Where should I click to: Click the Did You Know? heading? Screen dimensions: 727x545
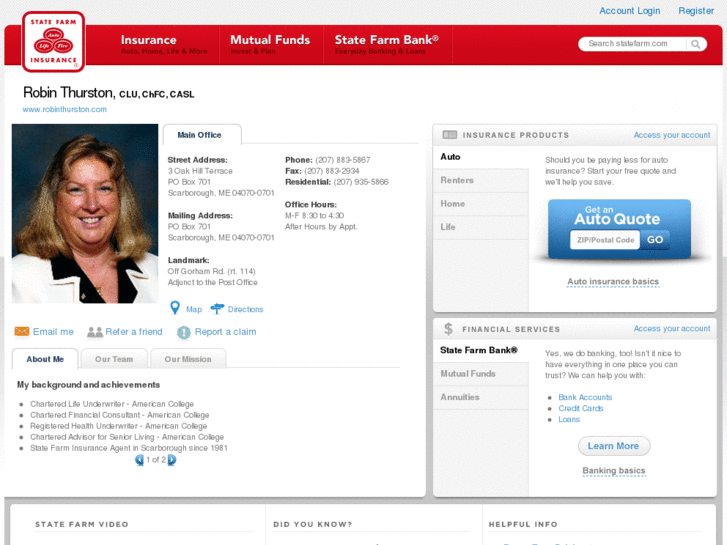point(312,524)
